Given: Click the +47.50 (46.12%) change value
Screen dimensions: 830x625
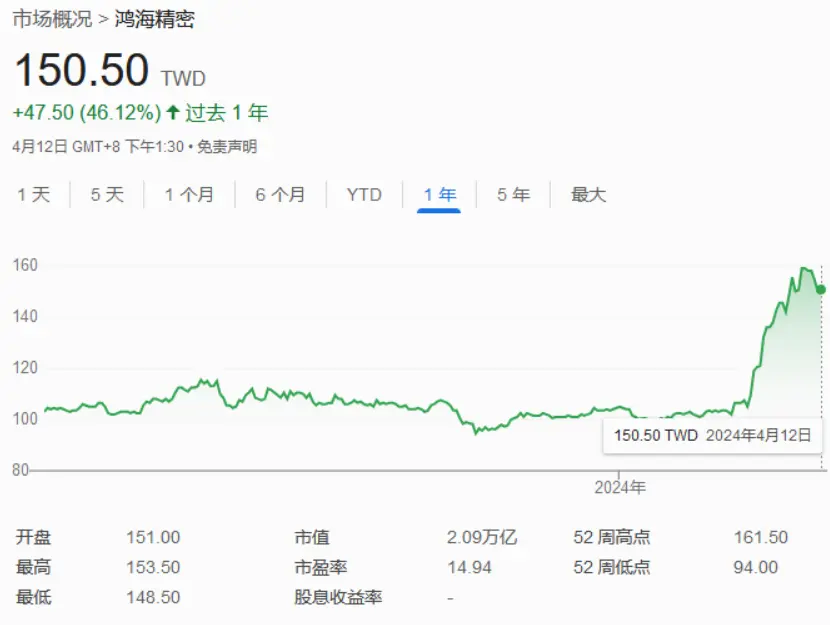Looking at the screenshot, I should [87, 113].
